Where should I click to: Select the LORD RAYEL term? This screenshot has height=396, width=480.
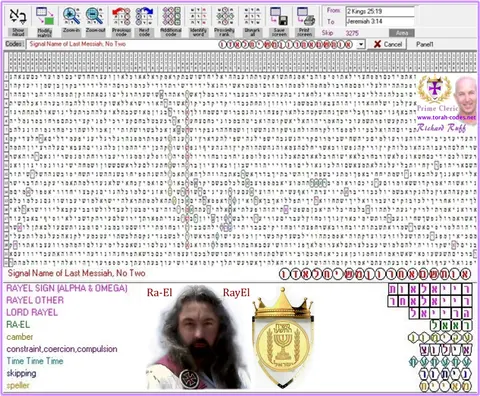[32, 312]
